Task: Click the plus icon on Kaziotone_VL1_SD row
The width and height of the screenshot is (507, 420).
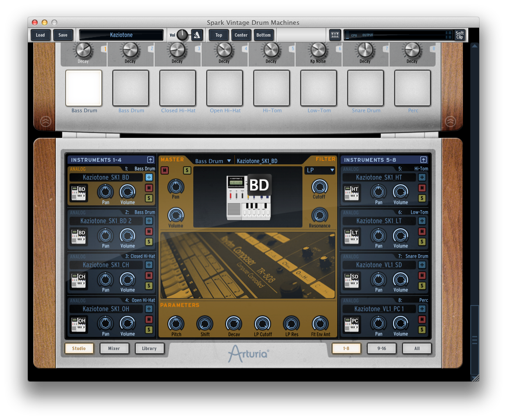Action: (x=422, y=265)
